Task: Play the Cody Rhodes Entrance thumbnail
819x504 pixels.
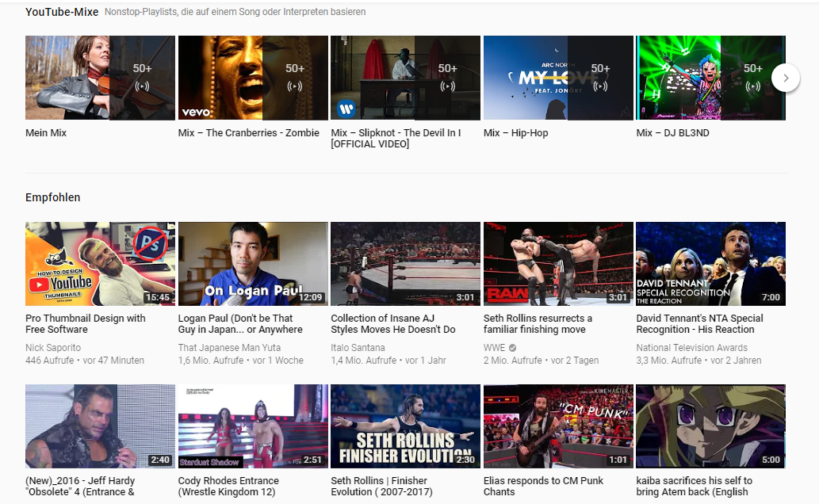Action: pos(253,426)
